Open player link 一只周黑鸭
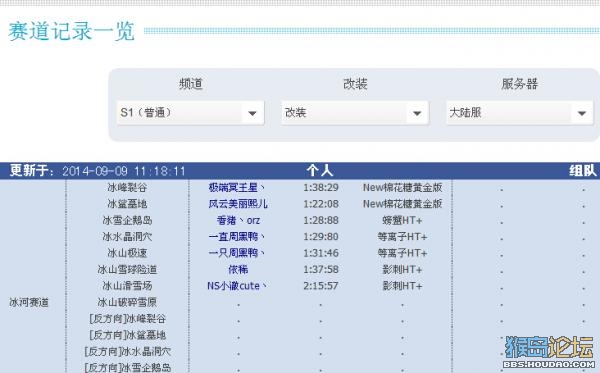The image size is (600, 373). tap(237, 253)
